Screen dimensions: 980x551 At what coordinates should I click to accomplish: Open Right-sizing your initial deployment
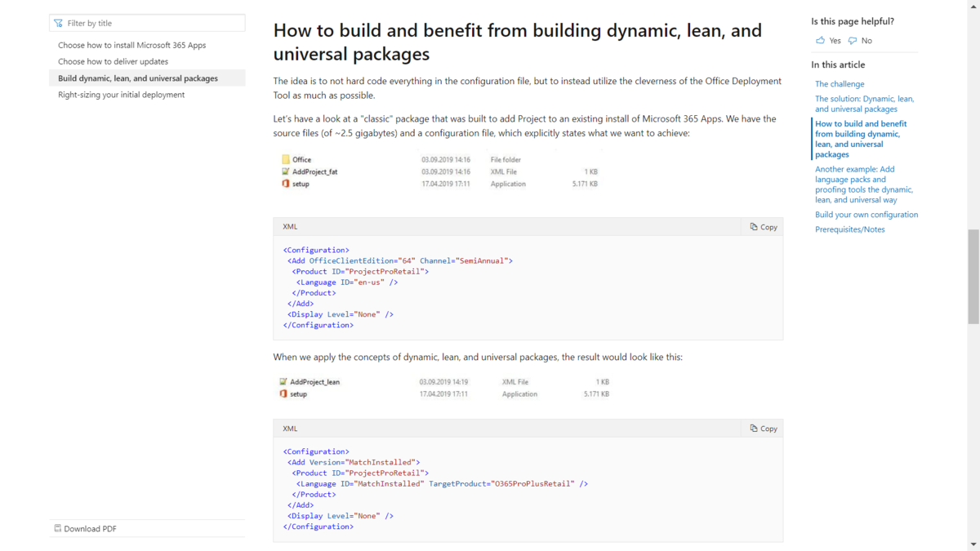click(x=121, y=95)
